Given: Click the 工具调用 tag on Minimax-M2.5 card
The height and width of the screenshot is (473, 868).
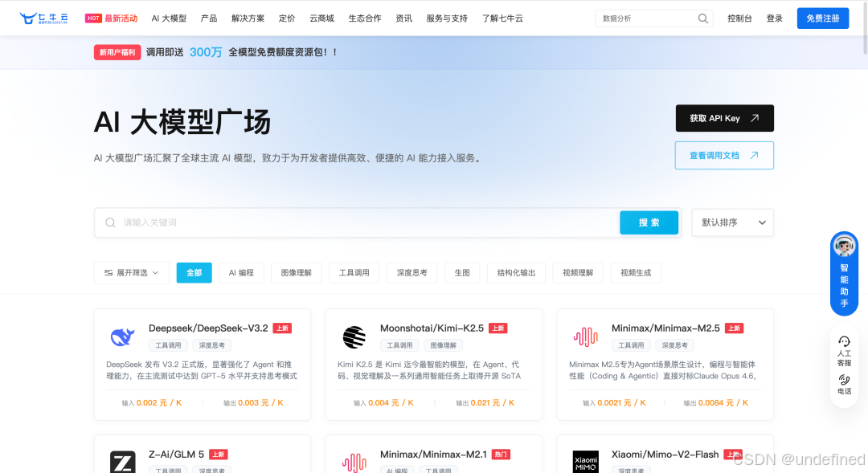Looking at the screenshot, I should pos(631,345).
